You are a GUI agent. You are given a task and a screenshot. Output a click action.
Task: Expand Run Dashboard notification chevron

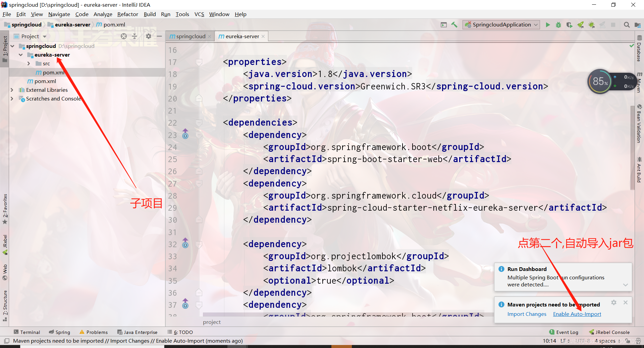pos(626,285)
